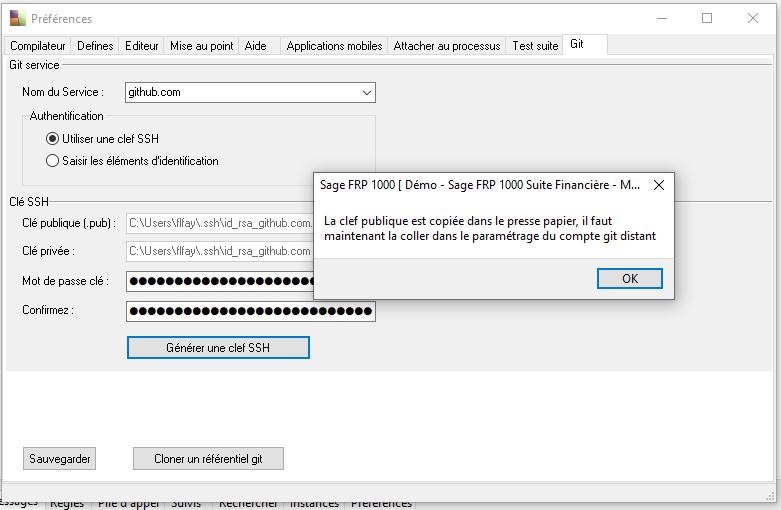Open the Compilateur tab
The image size is (781, 510).
[x=38, y=46]
